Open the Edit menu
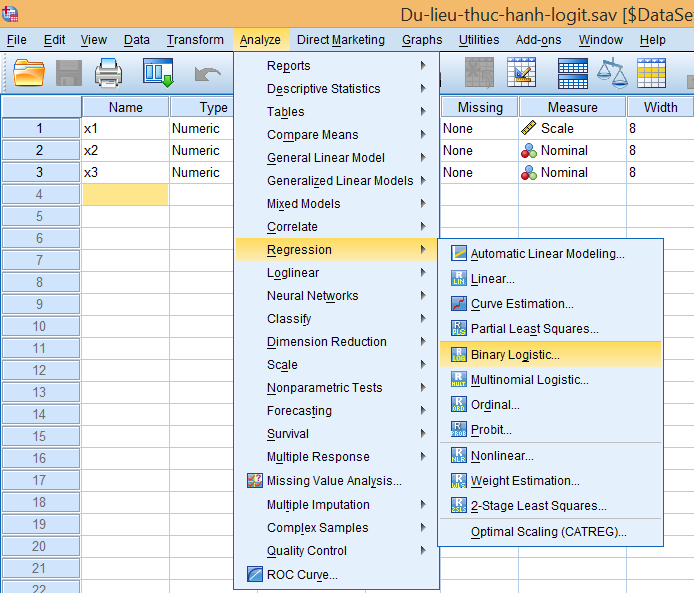Image resolution: width=694 pixels, height=593 pixels. pos(54,40)
